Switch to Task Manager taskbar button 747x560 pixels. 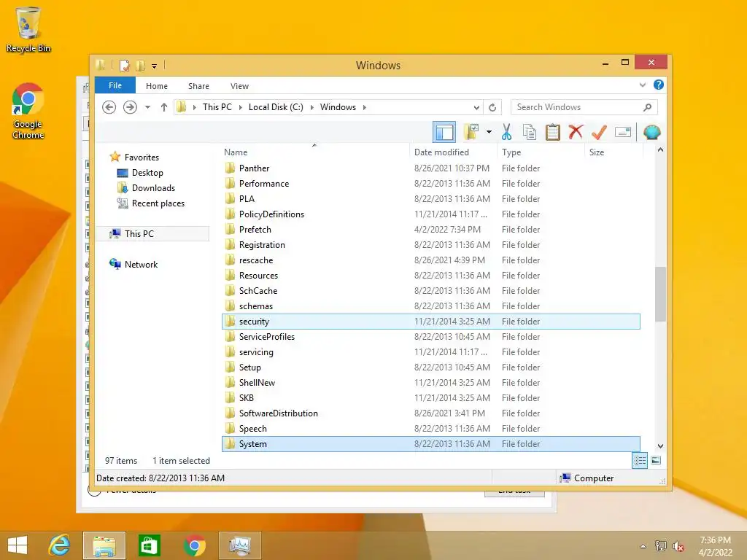pos(239,545)
